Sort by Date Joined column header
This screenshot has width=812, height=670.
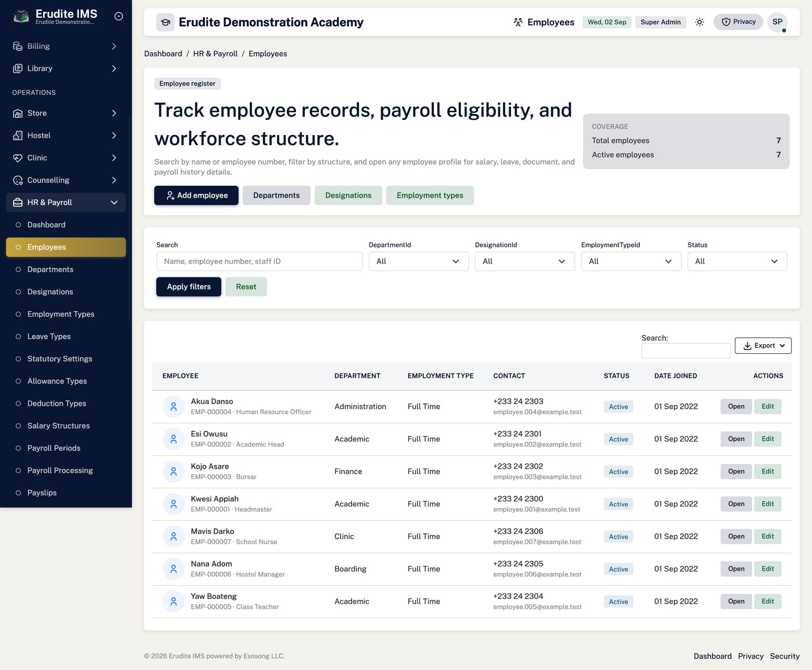tap(675, 376)
